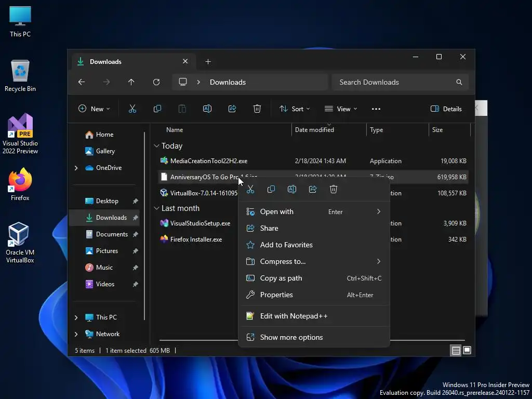Go up one folder level with the up arrow
The width and height of the screenshot is (532, 399).
[x=131, y=82]
